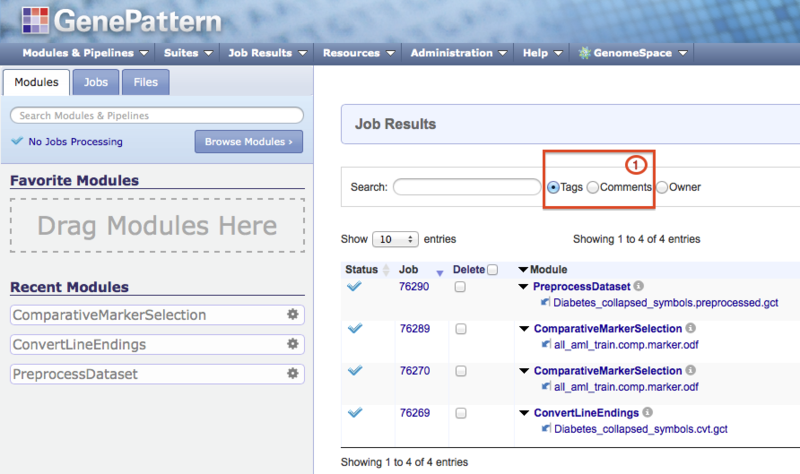The image size is (800, 474).
Task: Collapse the ConvertLineEndings job row
Action: point(524,413)
